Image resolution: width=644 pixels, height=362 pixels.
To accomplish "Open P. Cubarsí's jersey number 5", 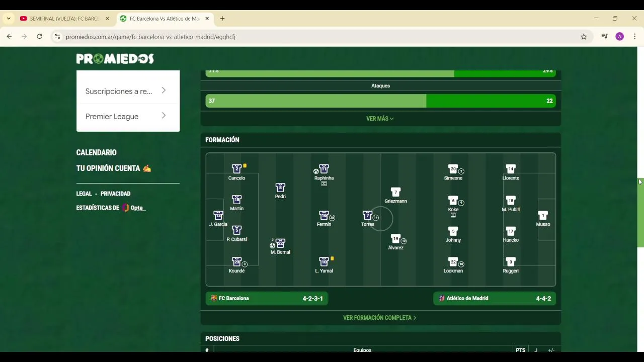I will click(x=236, y=230).
